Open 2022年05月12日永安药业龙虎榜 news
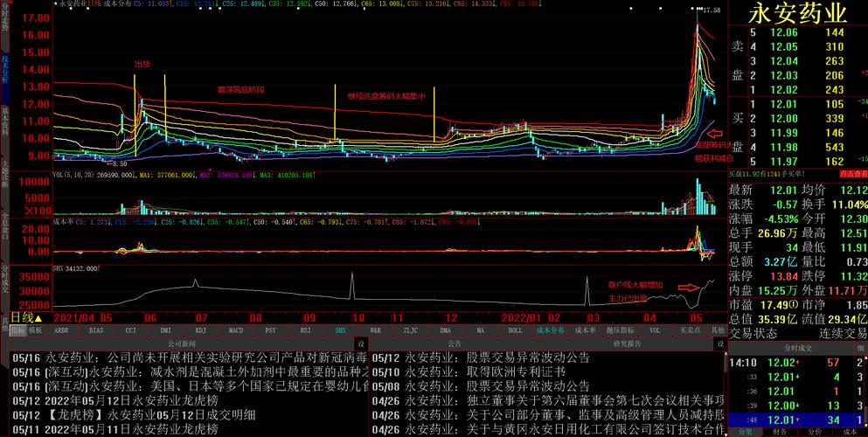 click(115, 400)
